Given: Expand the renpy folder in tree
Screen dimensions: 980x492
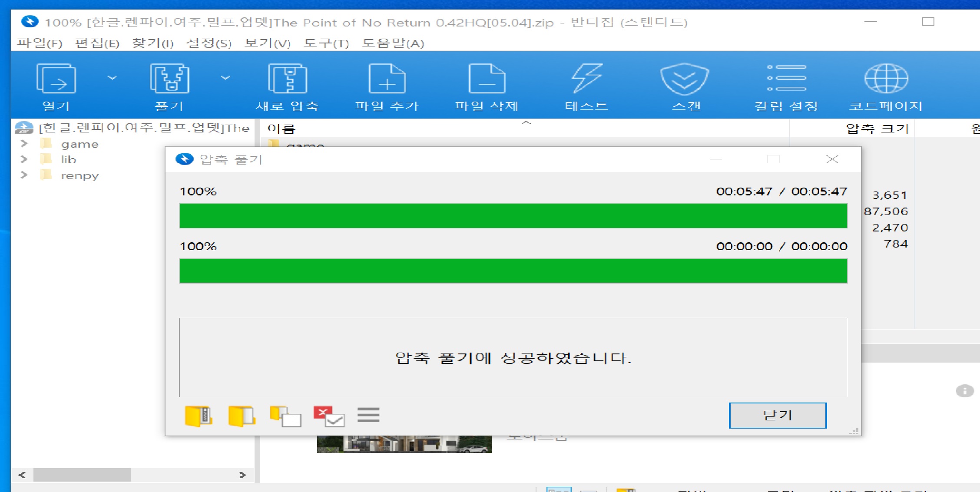Looking at the screenshot, I should tap(24, 175).
